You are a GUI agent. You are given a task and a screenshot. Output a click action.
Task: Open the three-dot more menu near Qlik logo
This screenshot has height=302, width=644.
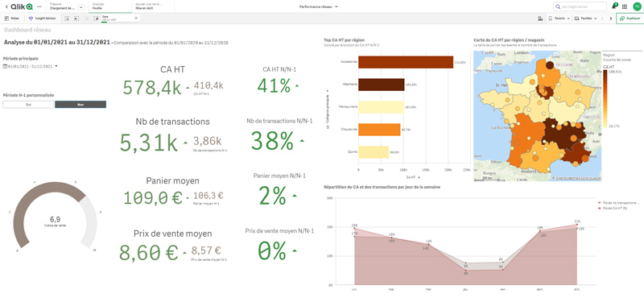(39, 7)
